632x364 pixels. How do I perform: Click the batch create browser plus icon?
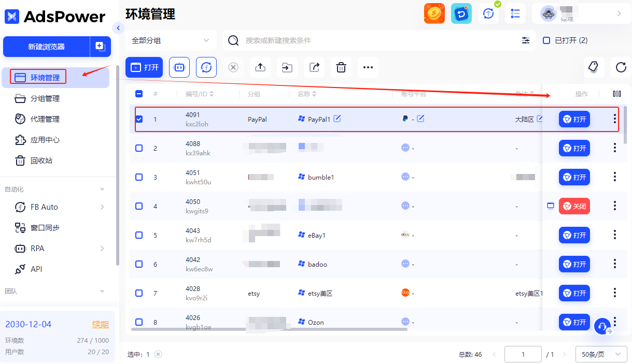100,46
